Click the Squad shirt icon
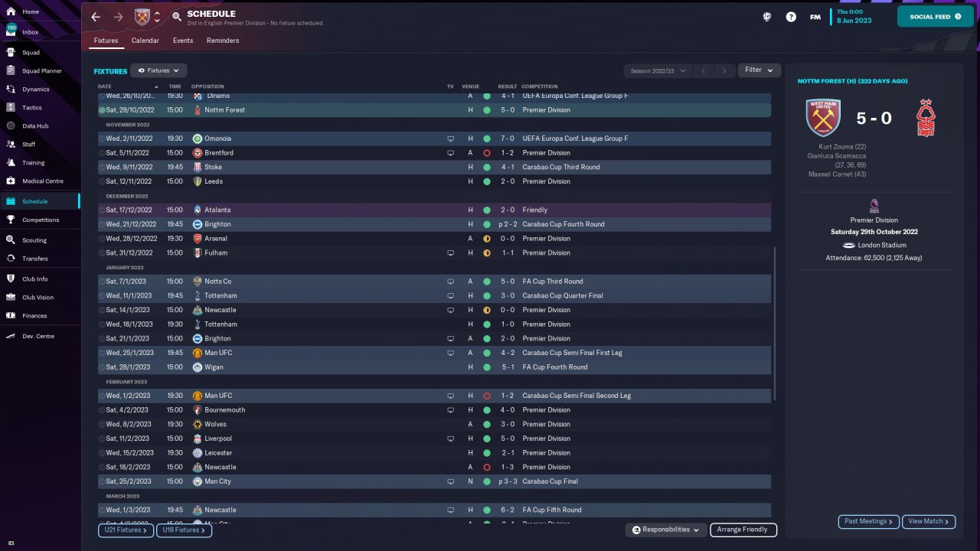Image resolution: width=980 pixels, height=551 pixels. [x=11, y=53]
